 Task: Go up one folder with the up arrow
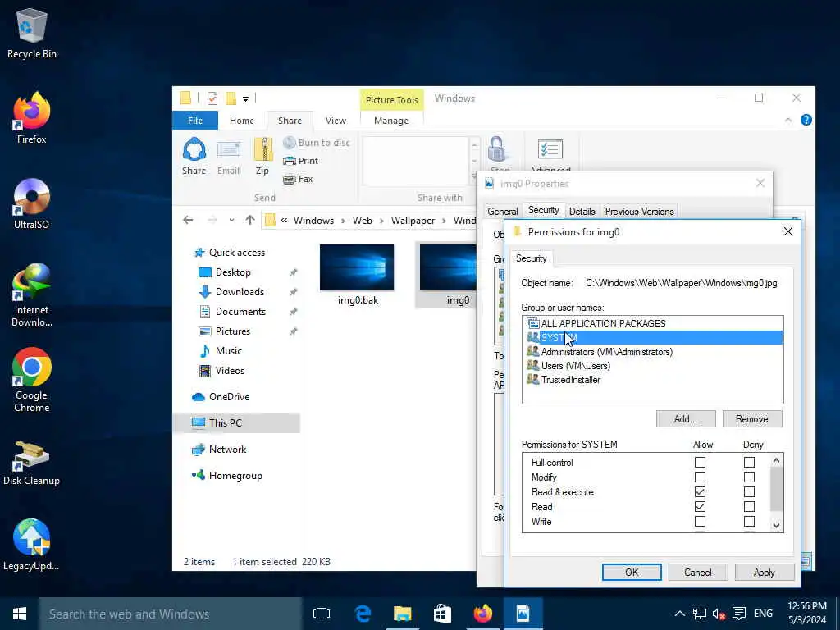click(250, 220)
